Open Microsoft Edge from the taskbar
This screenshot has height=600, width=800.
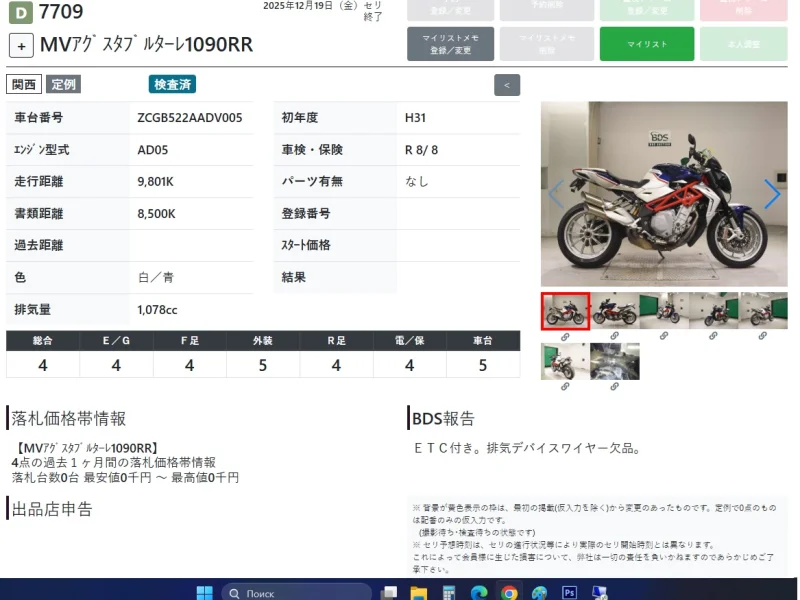tap(479, 593)
